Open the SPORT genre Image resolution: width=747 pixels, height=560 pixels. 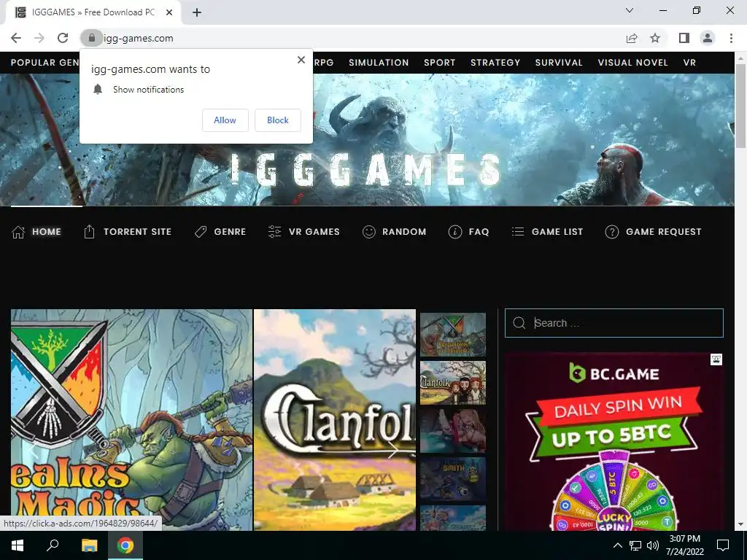pos(440,63)
